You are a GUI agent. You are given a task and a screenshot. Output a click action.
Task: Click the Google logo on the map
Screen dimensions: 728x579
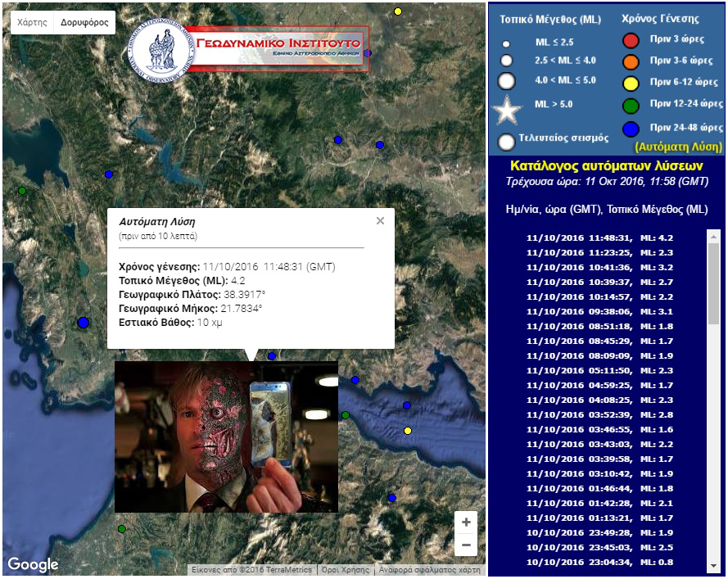[x=33, y=564]
